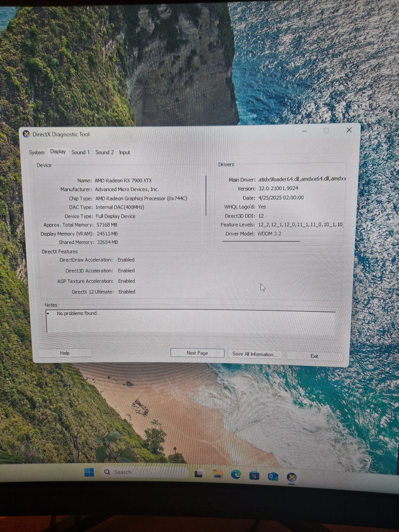Select the Display tab
The image size is (399, 532).
(x=58, y=152)
